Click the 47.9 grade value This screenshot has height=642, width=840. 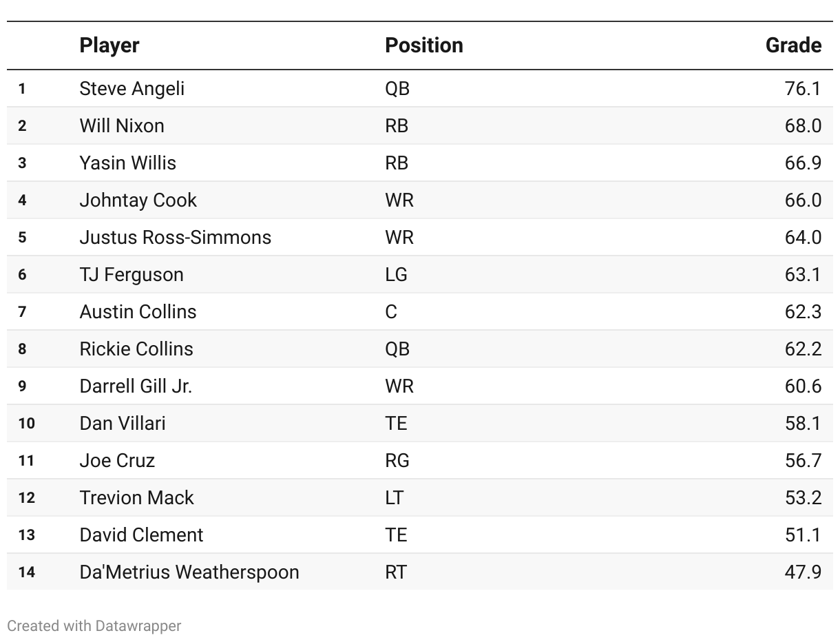[x=803, y=572]
